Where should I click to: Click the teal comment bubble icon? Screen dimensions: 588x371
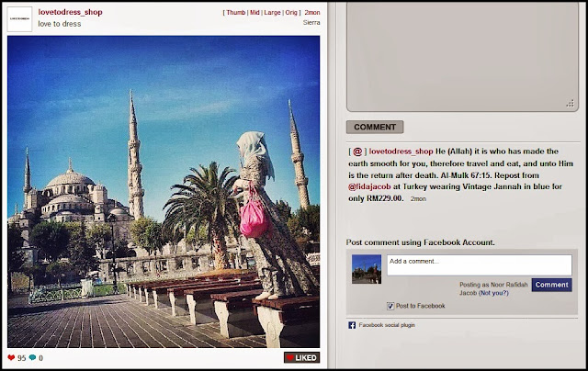(x=33, y=357)
